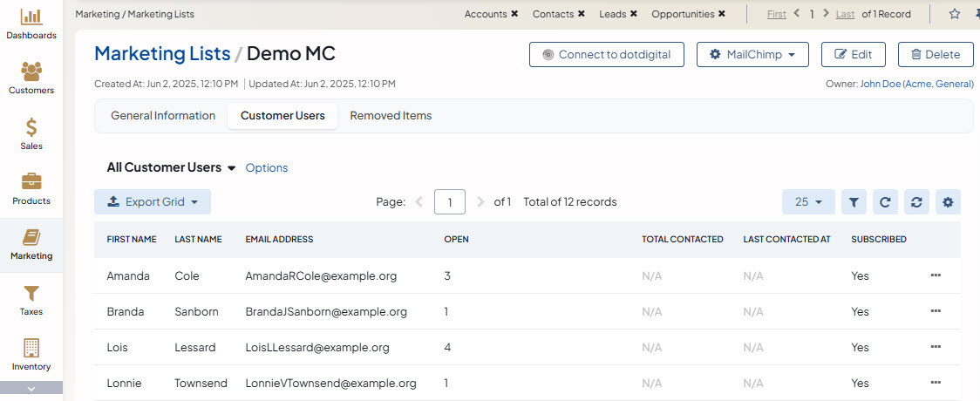Change page size 25 dropdown
980x401 pixels.
pyautogui.click(x=808, y=202)
